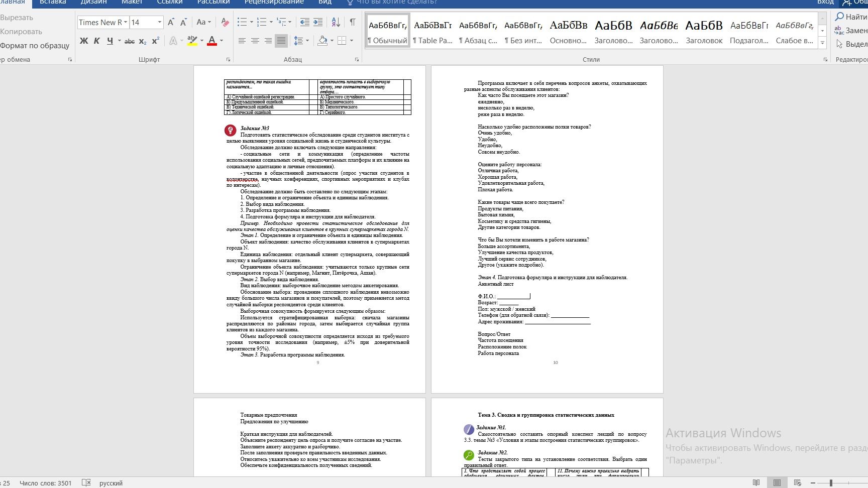Decrease paragraph indent

click(x=305, y=22)
